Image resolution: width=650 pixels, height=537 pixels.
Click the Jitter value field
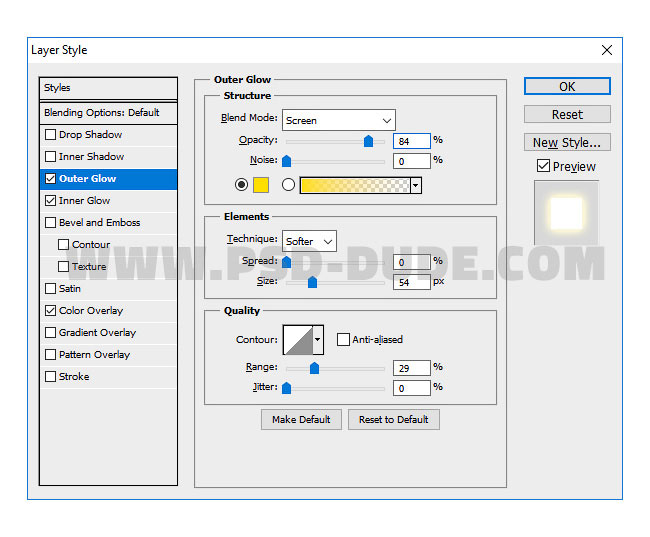pyautogui.click(x=412, y=388)
